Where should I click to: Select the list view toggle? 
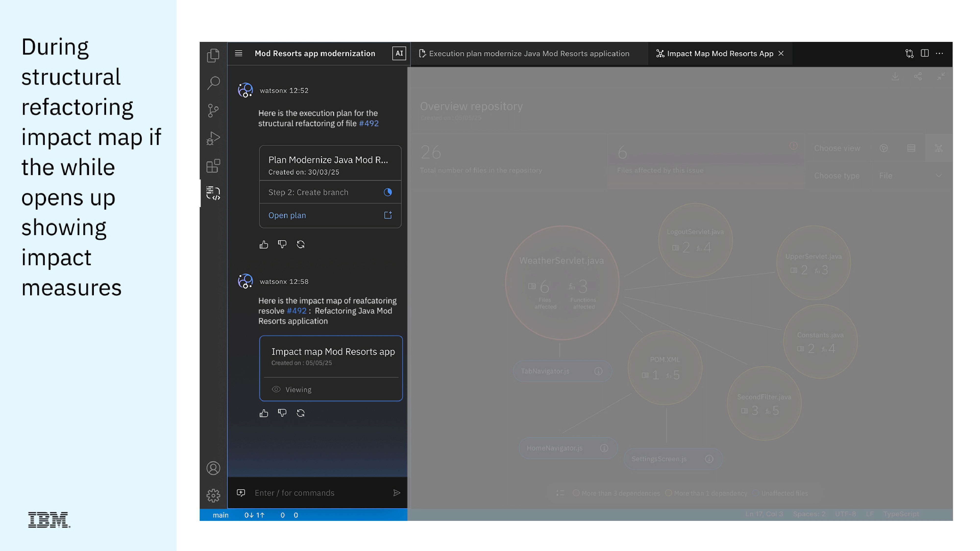(x=911, y=148)
